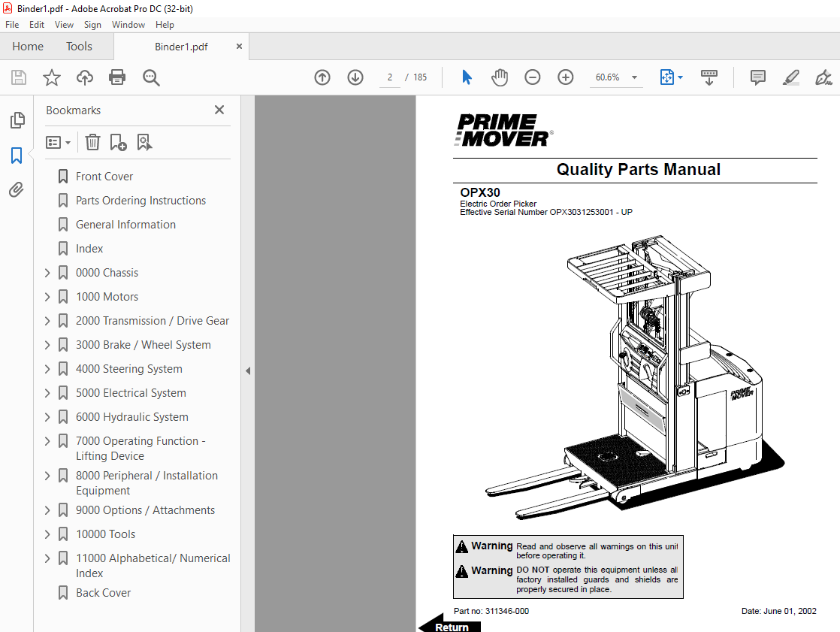Click the Save file icon
The height and width of the screenshot is (632, 840).
[x=19, y=77]
